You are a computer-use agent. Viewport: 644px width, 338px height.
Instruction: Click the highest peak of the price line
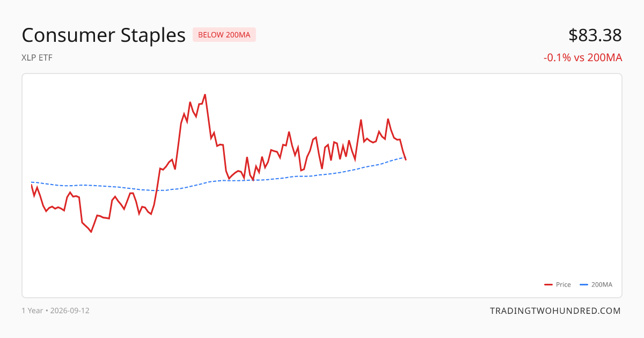coord(205,94)
